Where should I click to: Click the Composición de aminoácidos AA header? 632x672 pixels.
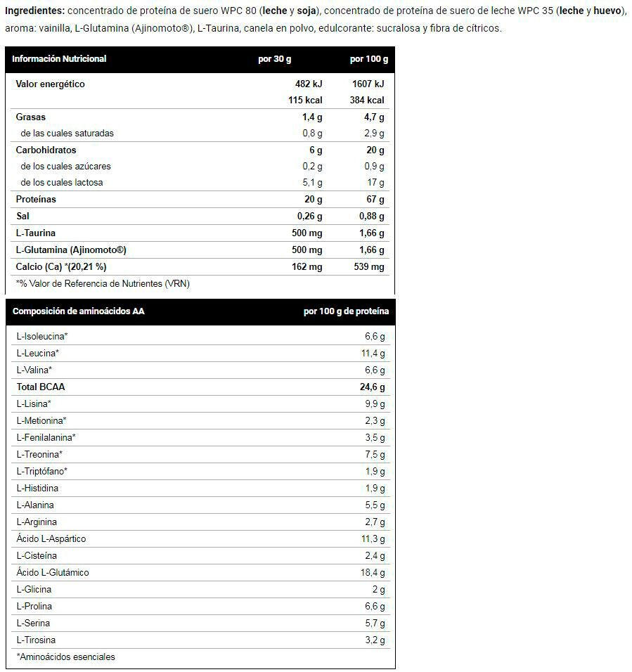tap(79, 311)
